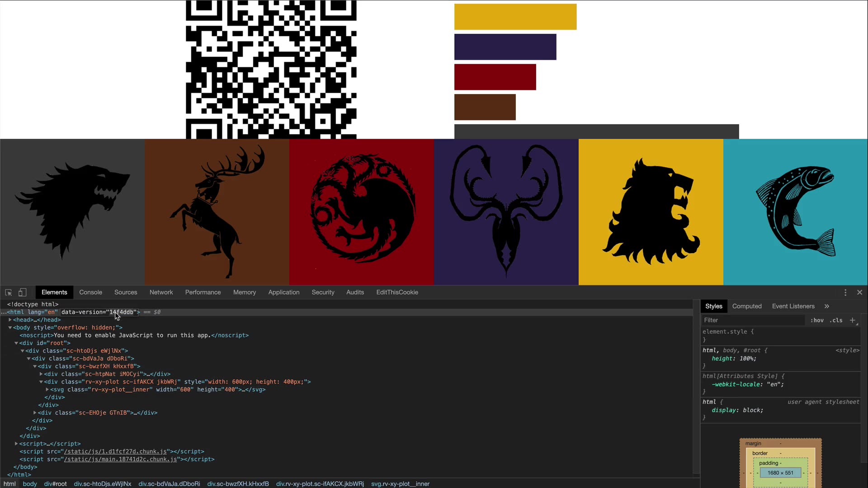This screenshot has height=488, width=868.
Task: Toggle the :hov element state panel
Action: pos(817,320)
